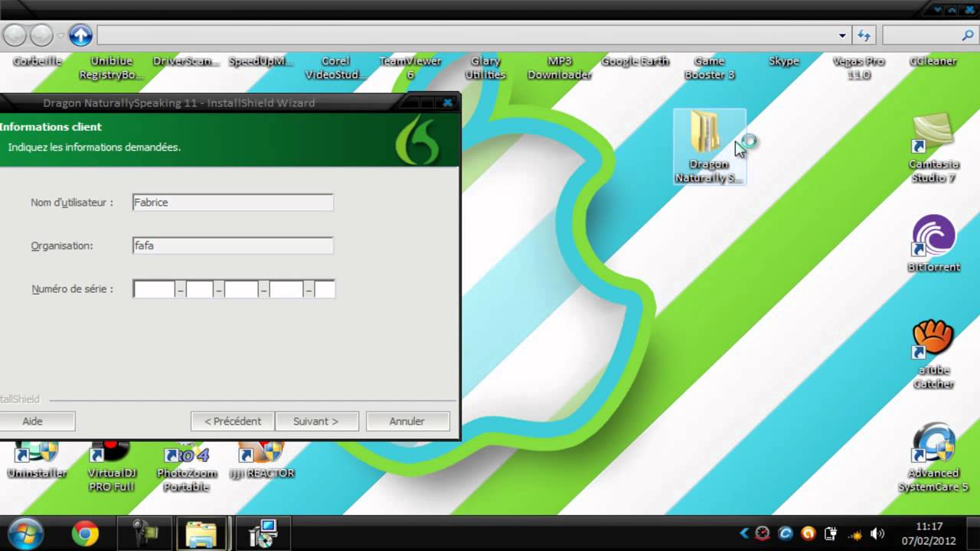This screenshot has width=980, height=551.
Task: Open the Uninstaller desktop shortcut
Action: tap(37, 460)
